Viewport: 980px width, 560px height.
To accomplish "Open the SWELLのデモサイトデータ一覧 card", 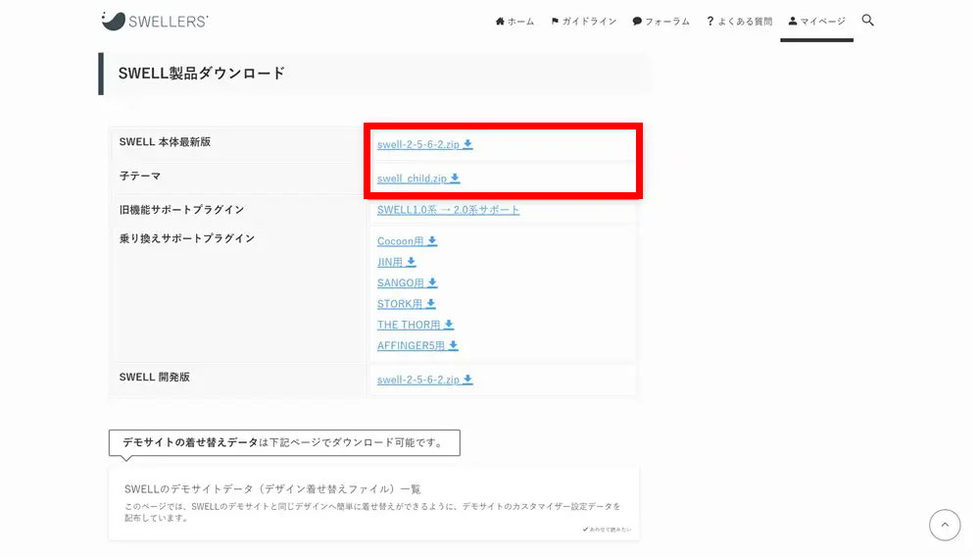I will pyautogui.click(x=373, y=502).
